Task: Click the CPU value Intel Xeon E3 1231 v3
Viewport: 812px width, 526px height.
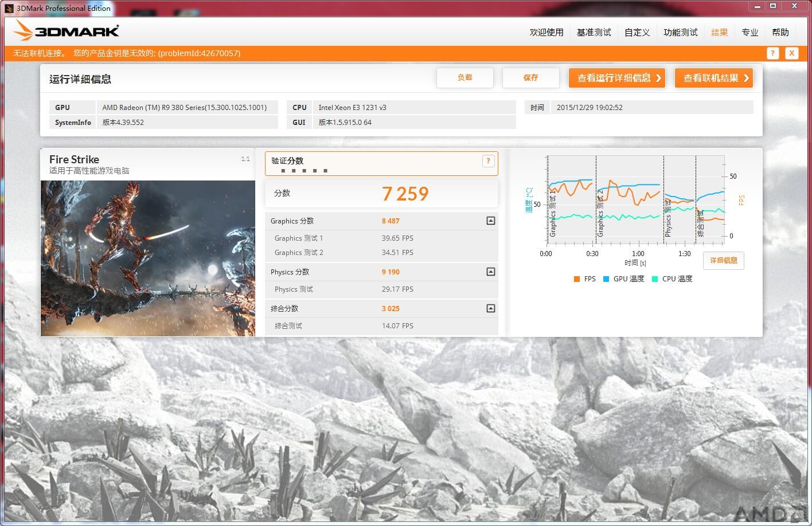Action: pyautogui.click(x=414, y=107)
